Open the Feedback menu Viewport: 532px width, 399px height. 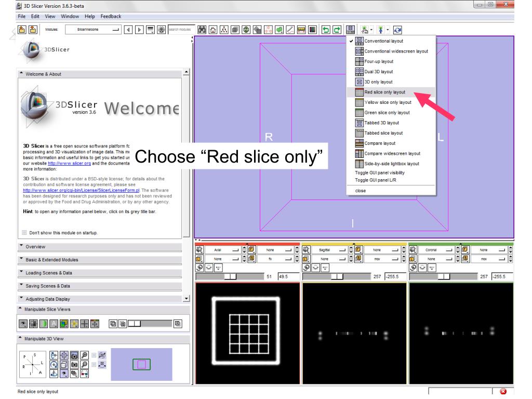(x=111, y=16)
